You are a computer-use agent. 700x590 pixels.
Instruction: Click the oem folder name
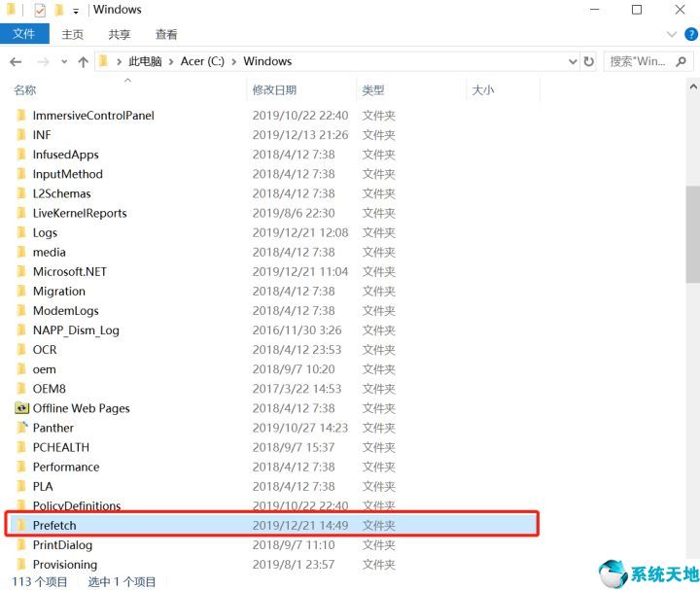[44, 369]
